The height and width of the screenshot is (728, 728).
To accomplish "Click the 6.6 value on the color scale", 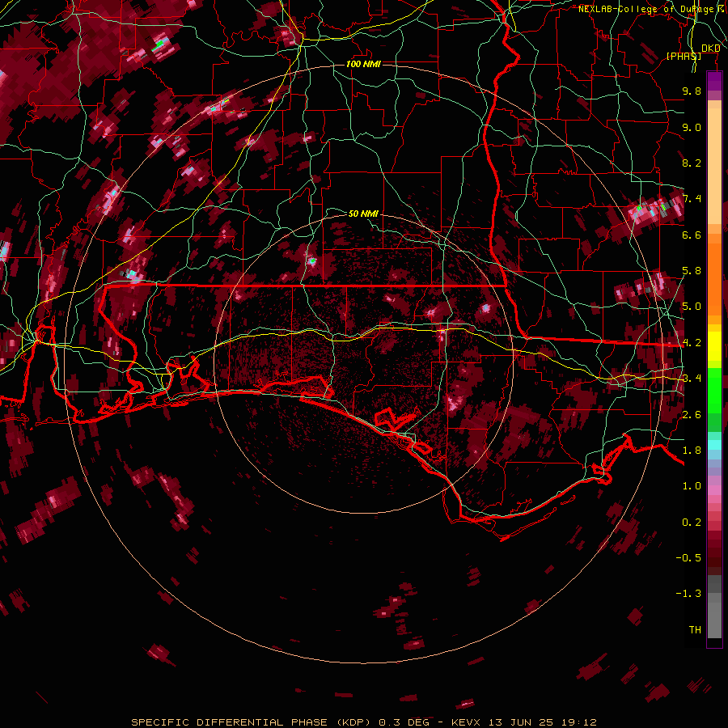I will pos(692,235).
